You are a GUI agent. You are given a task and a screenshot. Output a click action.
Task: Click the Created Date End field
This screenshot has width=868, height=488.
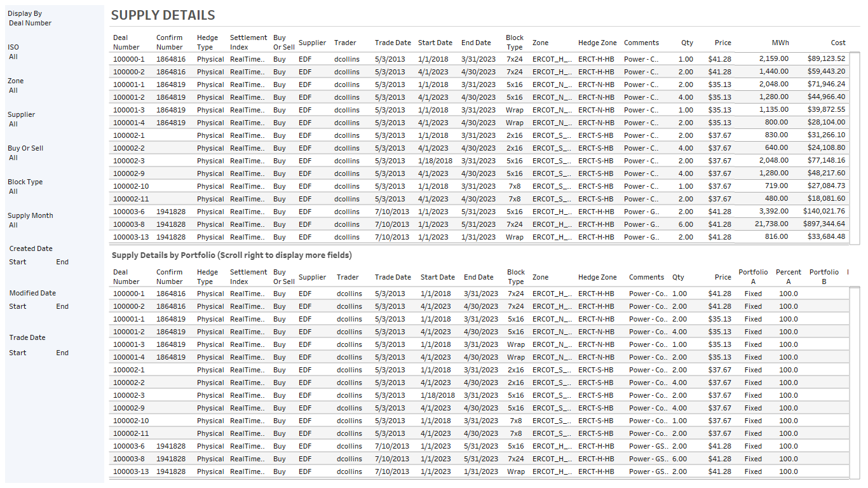(62, 261)
